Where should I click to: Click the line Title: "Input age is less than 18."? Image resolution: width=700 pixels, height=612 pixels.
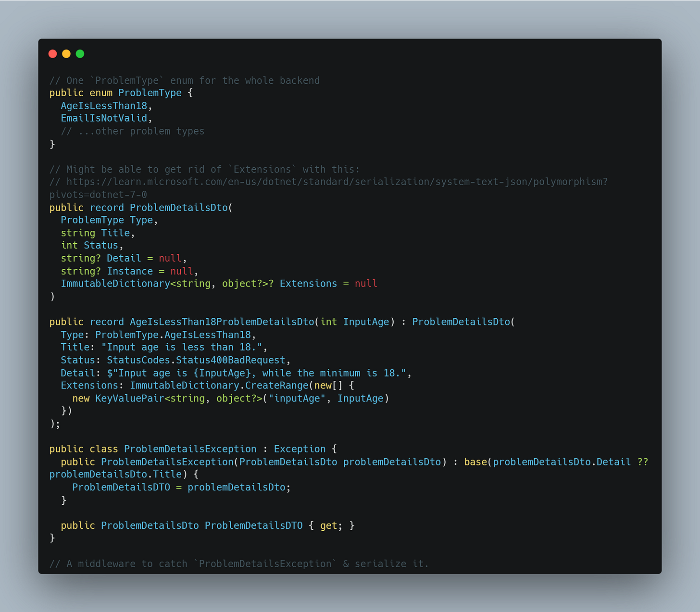pyautogui.click(x=164, y=347)
